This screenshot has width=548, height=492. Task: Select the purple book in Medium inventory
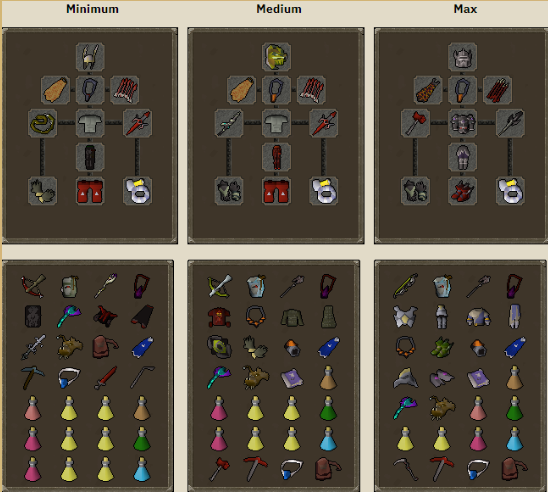point(292,378)
